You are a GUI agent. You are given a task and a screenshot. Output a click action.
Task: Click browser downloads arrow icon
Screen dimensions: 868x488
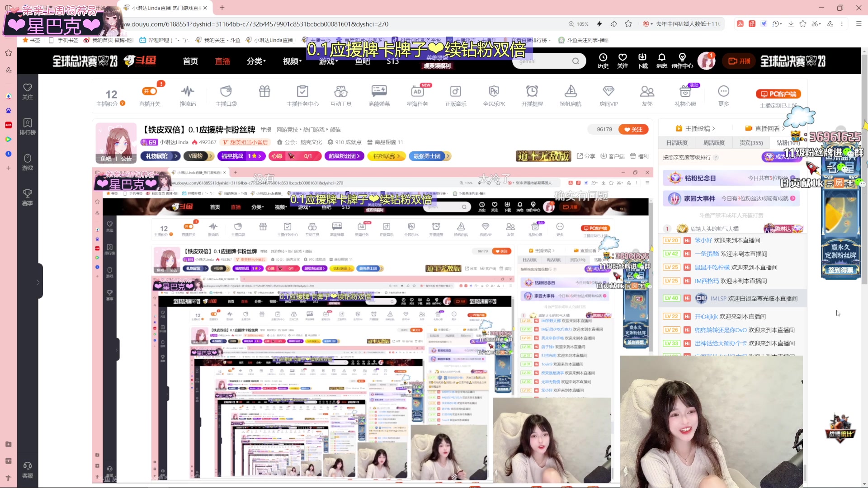tap(791, 24)
